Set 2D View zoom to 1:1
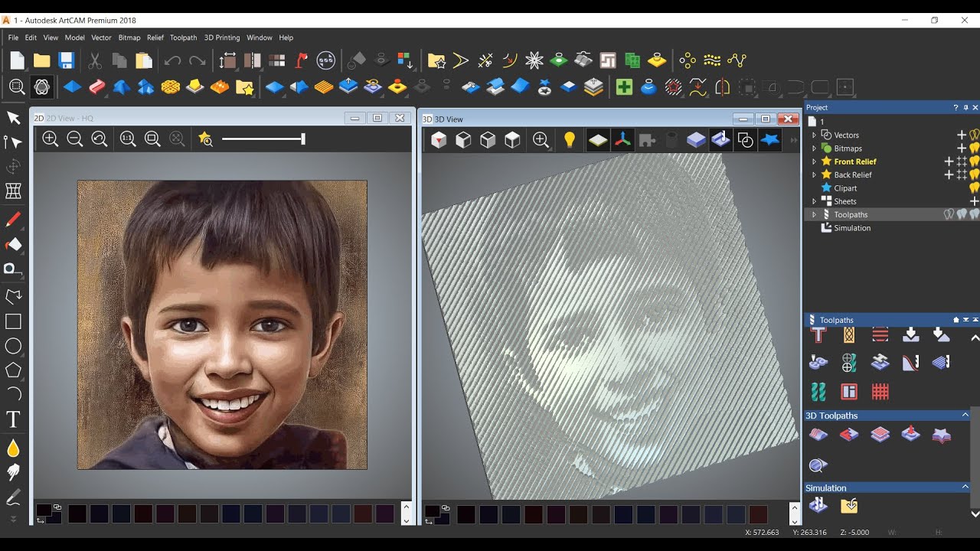This screenshot has width=980, height=551. click(128, 139)
